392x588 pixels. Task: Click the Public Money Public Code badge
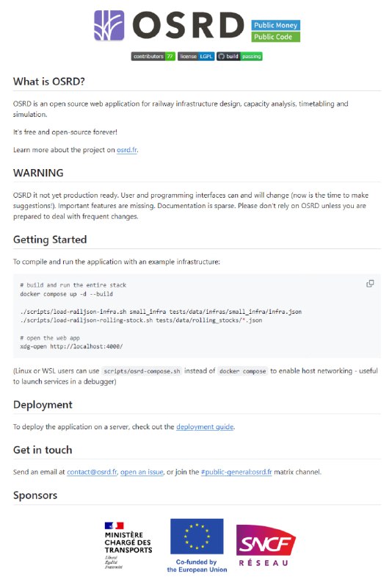[275, 31]
